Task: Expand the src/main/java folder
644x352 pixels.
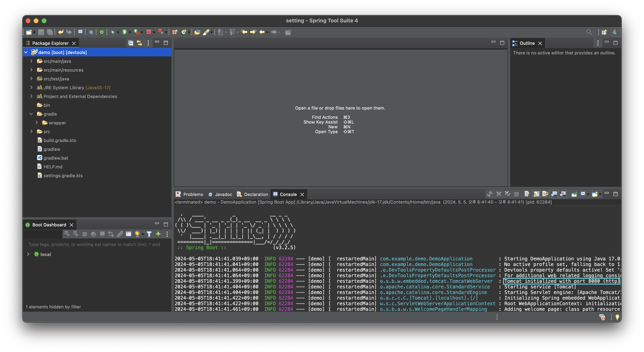Action: point(31,61)
